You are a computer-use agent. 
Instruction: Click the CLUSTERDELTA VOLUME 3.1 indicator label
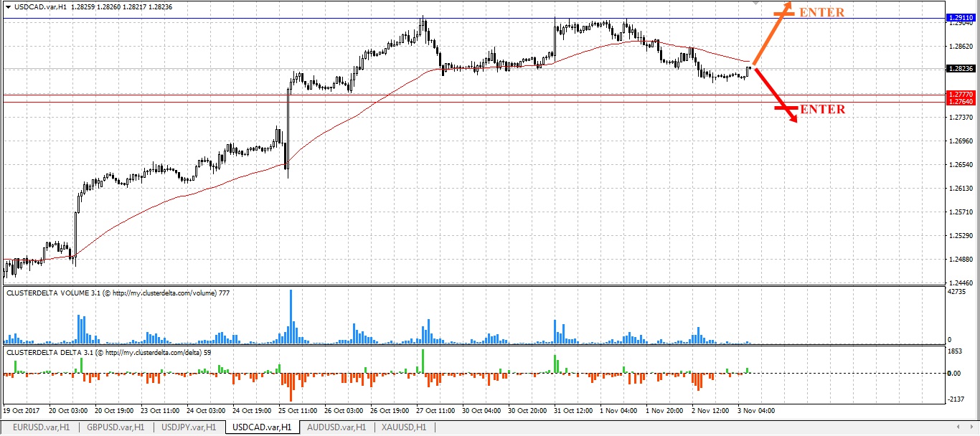pos(118,293)
